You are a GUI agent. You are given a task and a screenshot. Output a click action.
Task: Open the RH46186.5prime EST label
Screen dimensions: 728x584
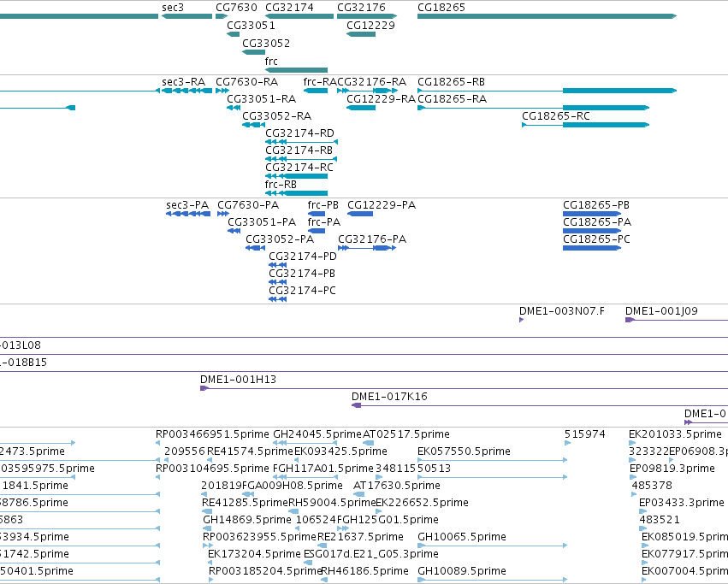365,571
